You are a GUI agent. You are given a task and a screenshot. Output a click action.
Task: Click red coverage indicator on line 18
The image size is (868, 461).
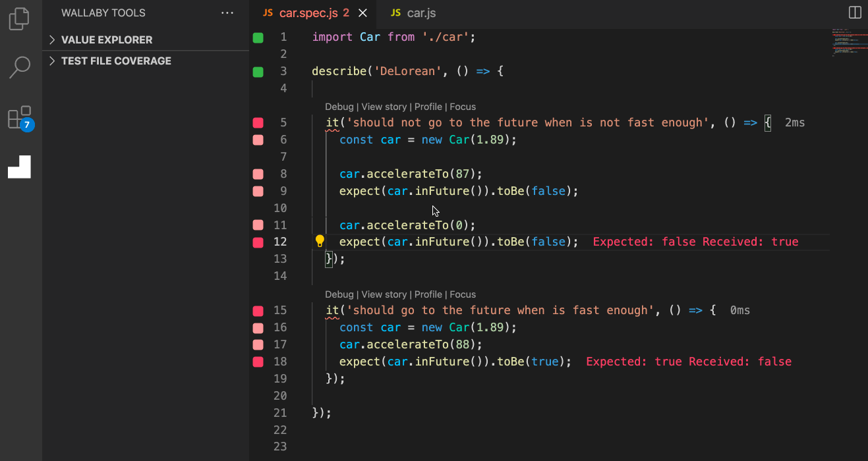[x=258, y=362]
